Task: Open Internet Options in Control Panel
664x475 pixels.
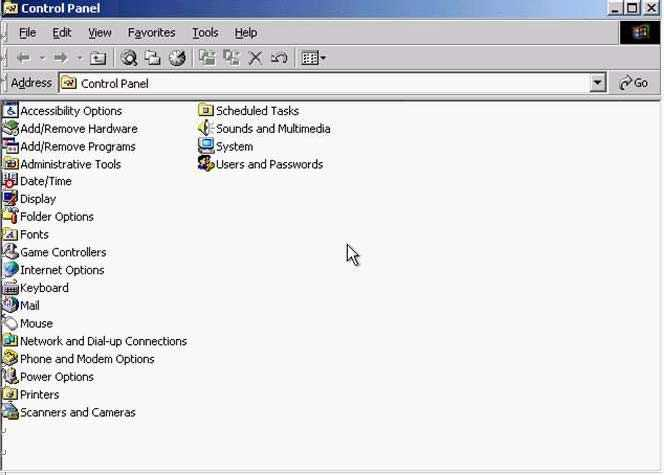Action: click(x=61, y=270)
